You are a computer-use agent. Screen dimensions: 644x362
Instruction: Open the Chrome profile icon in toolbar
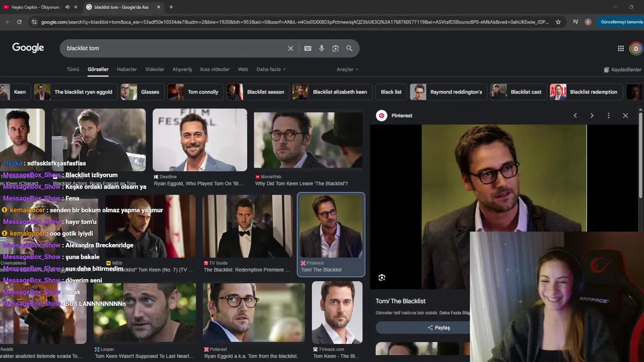coord(588,22)
